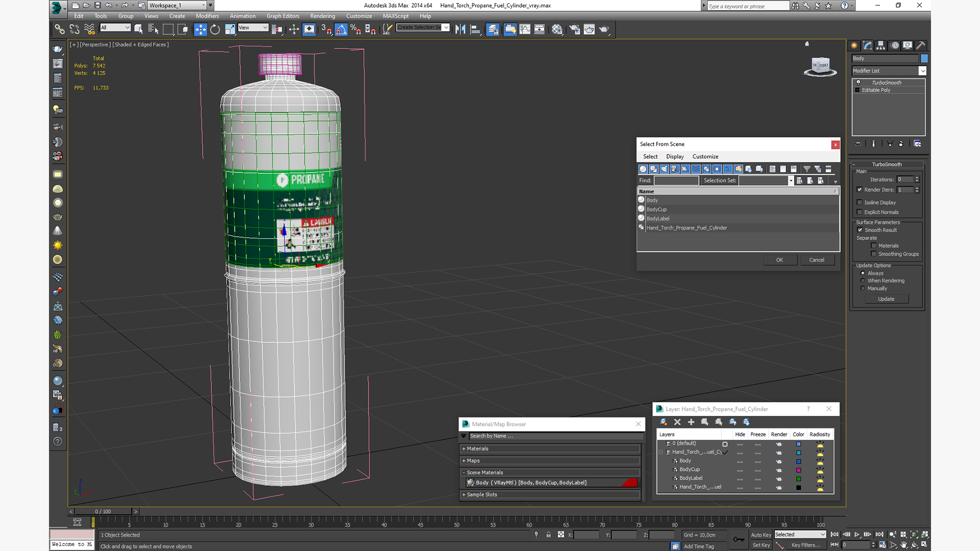
Task: Click Delete Layer X icon in Layer dialog
Action: coord(677,422)
